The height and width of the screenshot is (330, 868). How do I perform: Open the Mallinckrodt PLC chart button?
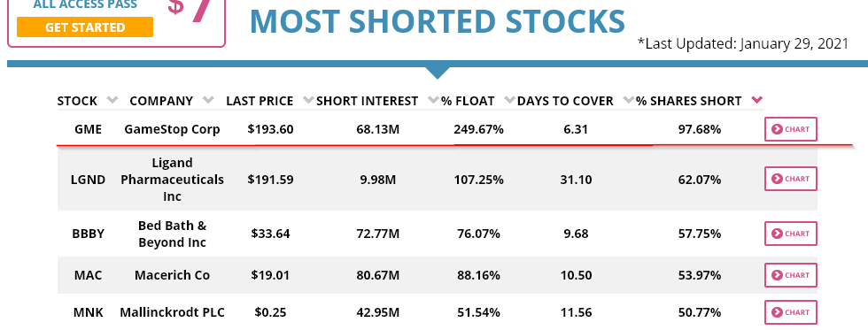pos(790,311)
